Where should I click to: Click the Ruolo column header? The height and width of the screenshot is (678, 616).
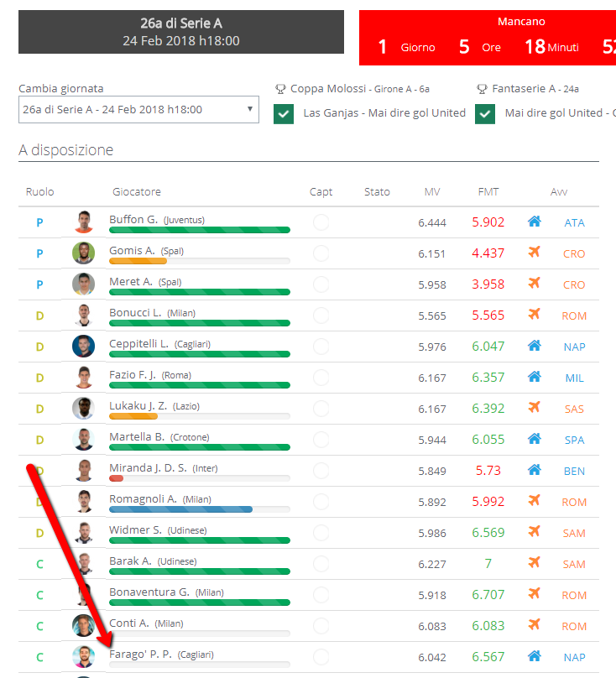point(39,192)
